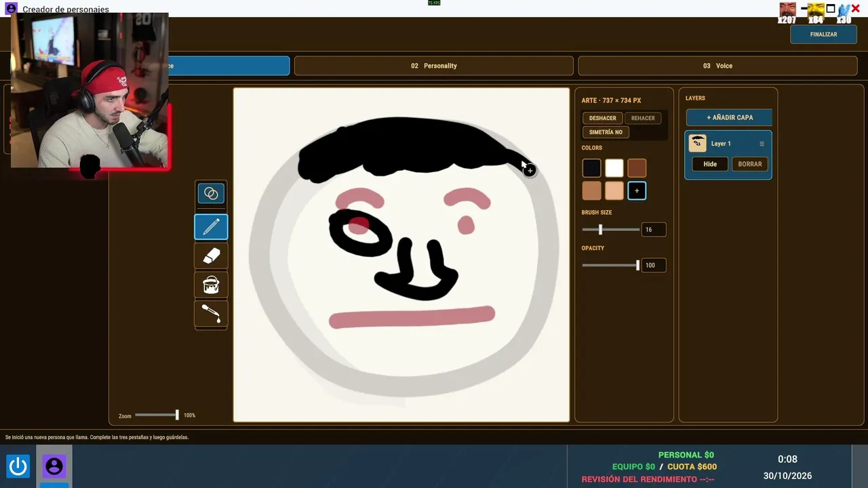Hide Layer 1 visibility
The width and height of the screenshot is (868, 488).
coord(710,164)
